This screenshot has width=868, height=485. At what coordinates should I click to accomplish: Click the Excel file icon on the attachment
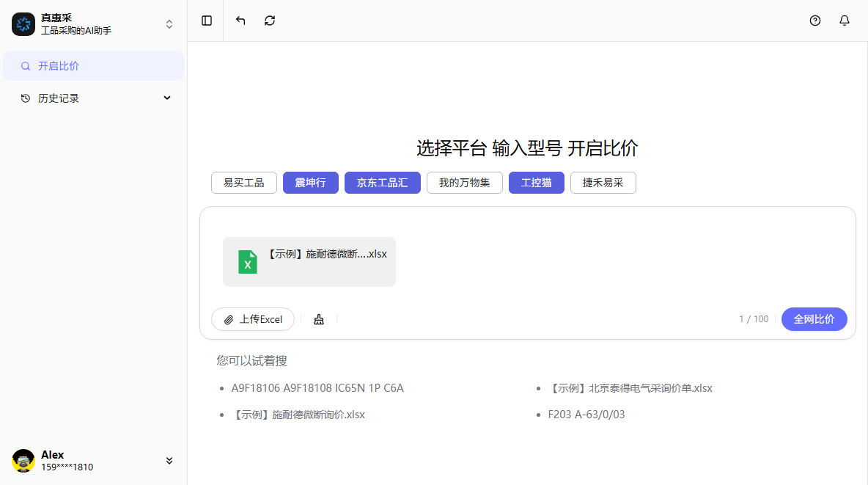[247, 262]
